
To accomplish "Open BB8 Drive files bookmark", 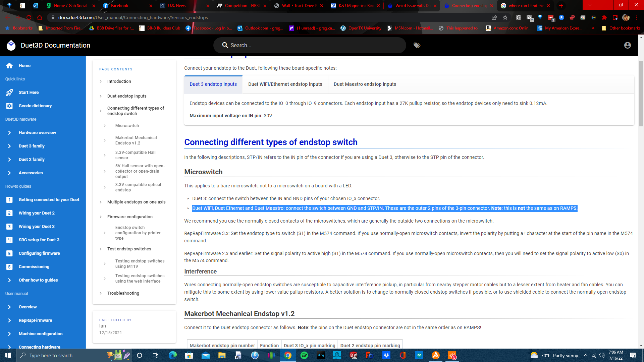I will 112,28.
